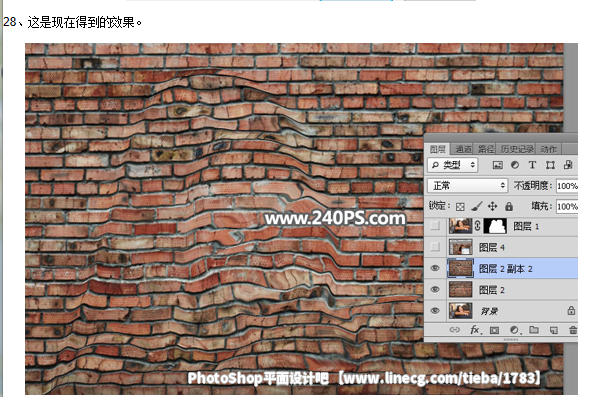Lock all padlock icon beside 锁定
This screenshot has height=397, width=596.
coord(509,206)
